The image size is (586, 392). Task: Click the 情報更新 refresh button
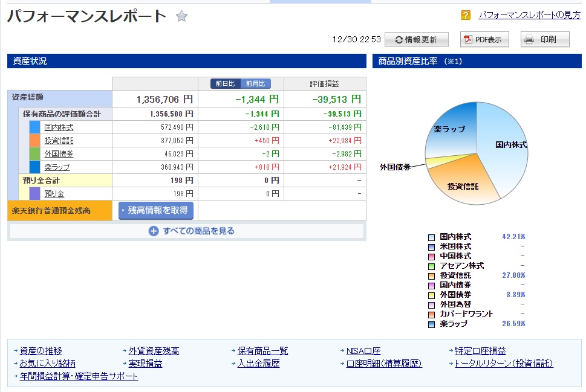pyautogui.click(x=416, y=40)
